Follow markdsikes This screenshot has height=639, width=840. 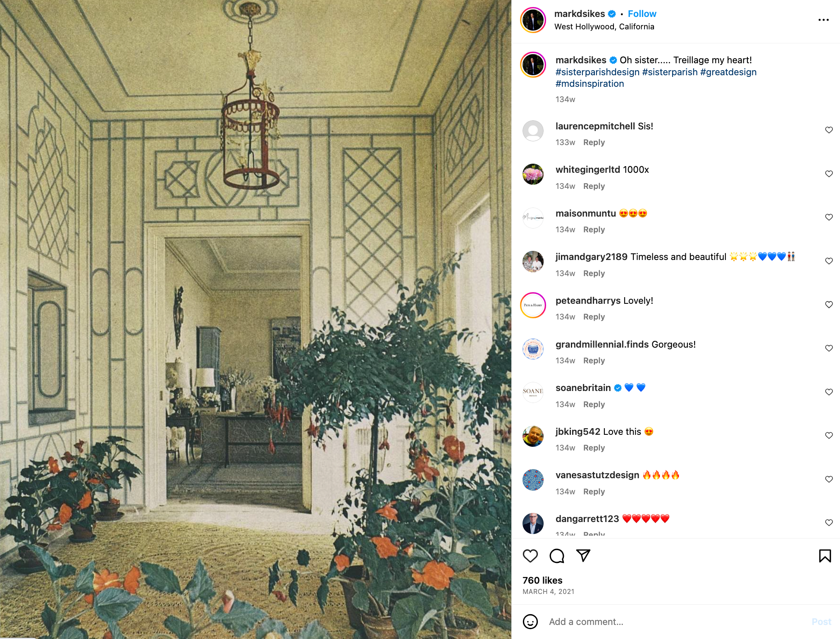[642, 14]
